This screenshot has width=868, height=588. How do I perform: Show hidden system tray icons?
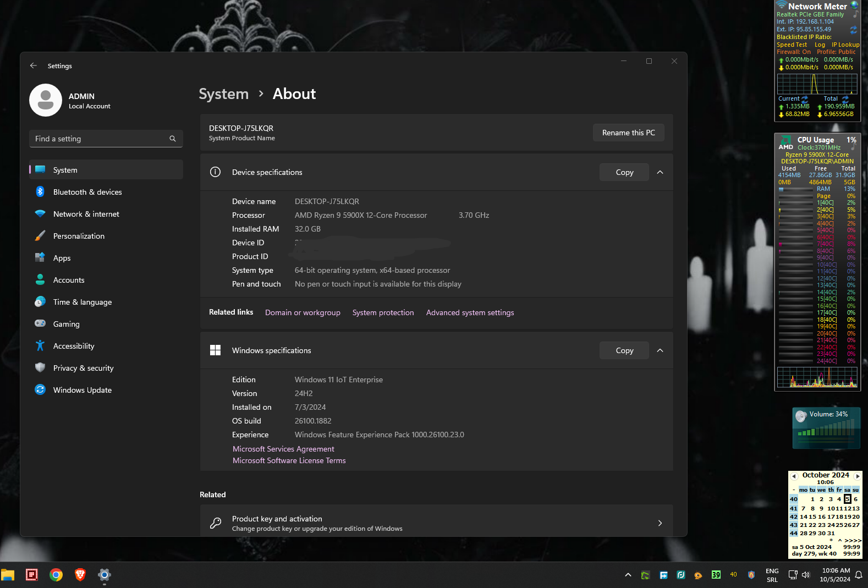(628, 575)
